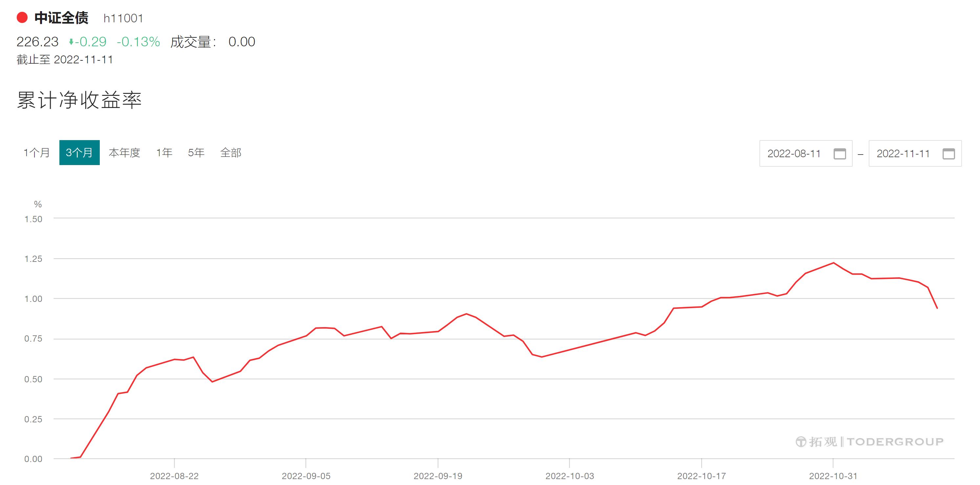Click the 累计净收益率 chart heading
This screenshot has height=485, width=980.
79,100
